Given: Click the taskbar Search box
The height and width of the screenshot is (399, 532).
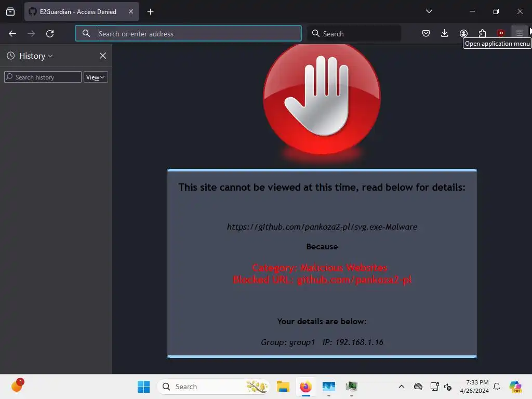Looking at the screenshot, I should click(x=213, y=387).
